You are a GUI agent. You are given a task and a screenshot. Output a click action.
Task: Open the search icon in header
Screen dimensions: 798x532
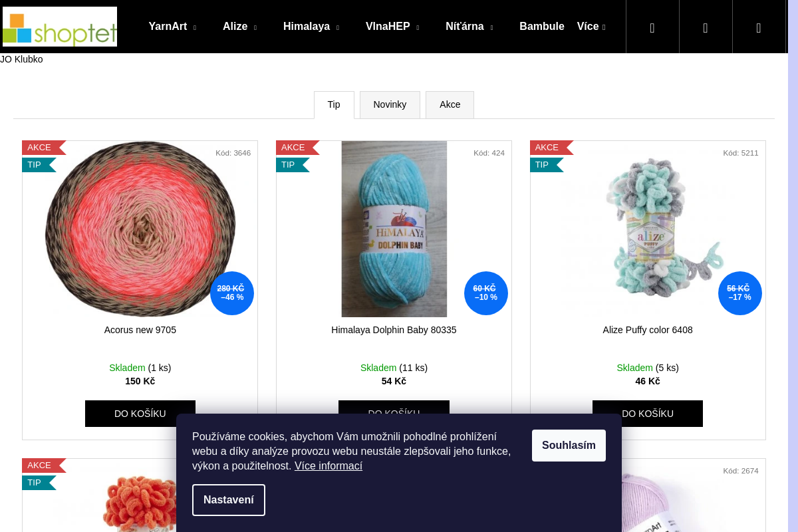(652, 27)
